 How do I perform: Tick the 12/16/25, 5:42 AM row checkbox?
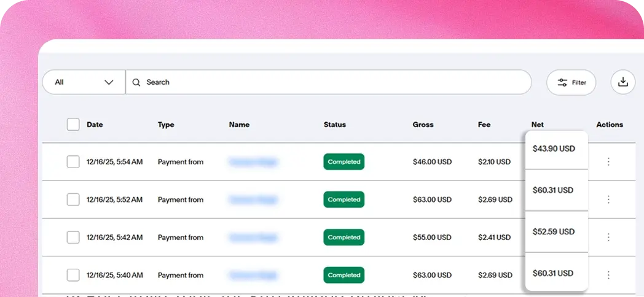pyautogui.click(x=73, y=237)
